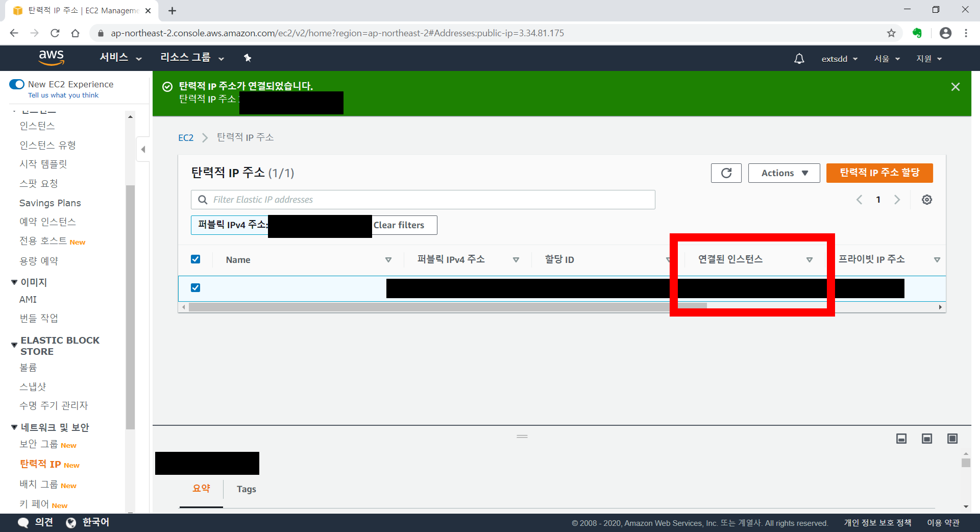
Task: Navigate back in browser
Action: pos(14,33)
